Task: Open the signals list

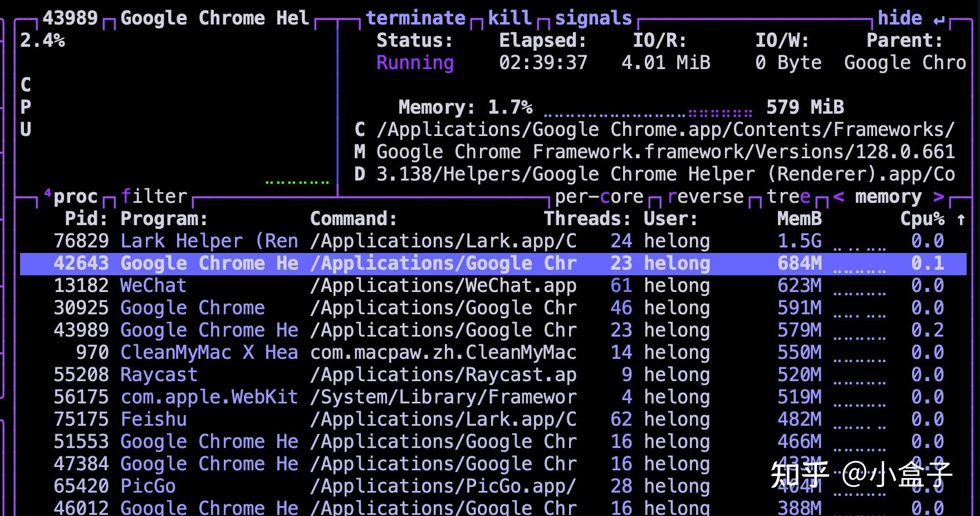Action: point(592,17)
